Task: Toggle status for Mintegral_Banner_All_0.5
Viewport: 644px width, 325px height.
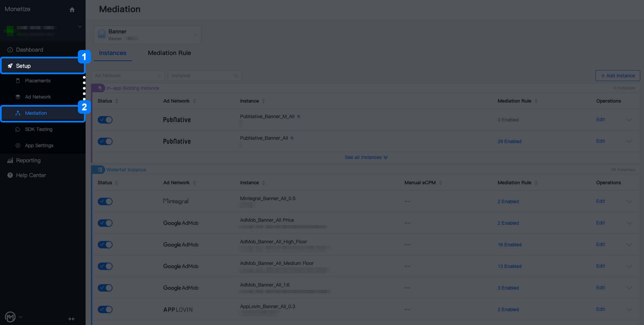Action: 105,201
